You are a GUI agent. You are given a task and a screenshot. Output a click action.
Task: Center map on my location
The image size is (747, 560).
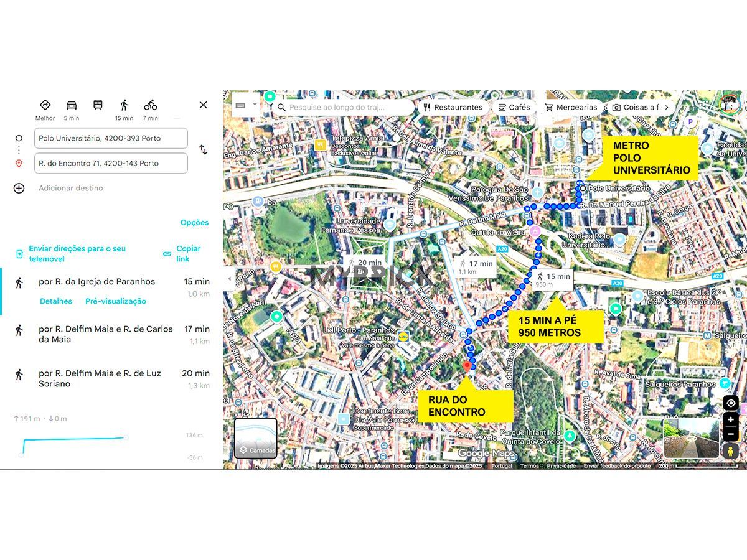coord(731,403)
